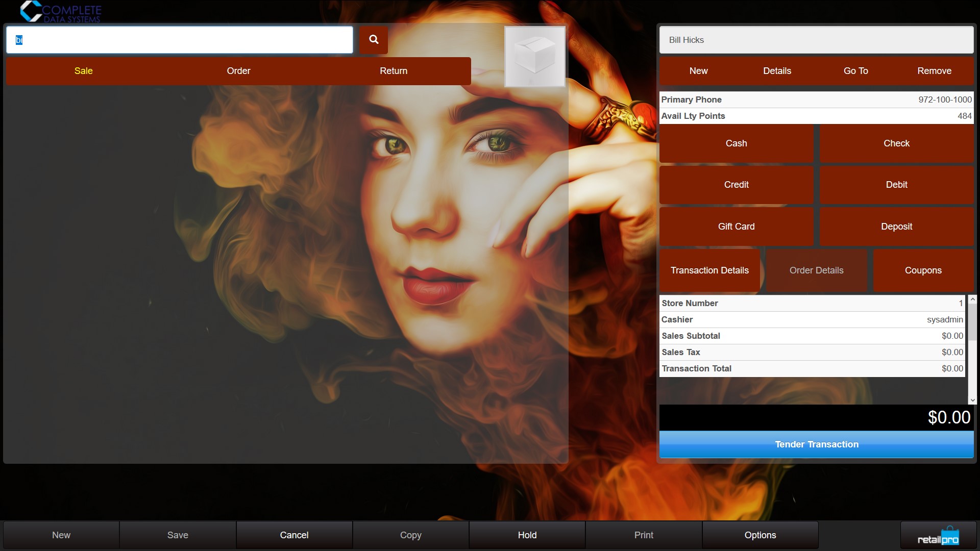The width and height of the screenshot is (980, 551).
Task: Click the item box image placeholder
Action: 534,57
